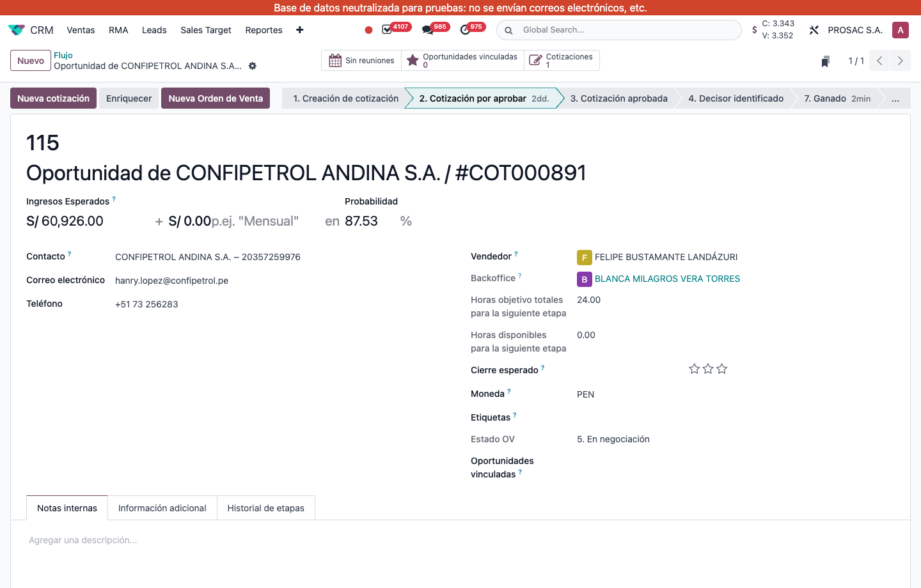Viewport: 921px width, 588px height.
Task: Click the B avatar of Blanca Vera
Action: pos(584,279)
